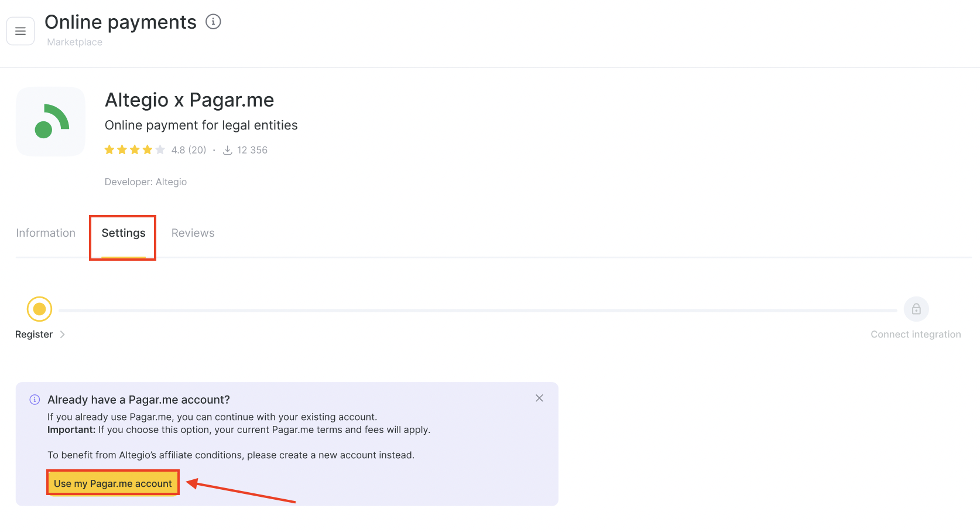Screen dimensions: 980x532
Task: Click Use my Pagar.me account button
Action: coord(113,483)
